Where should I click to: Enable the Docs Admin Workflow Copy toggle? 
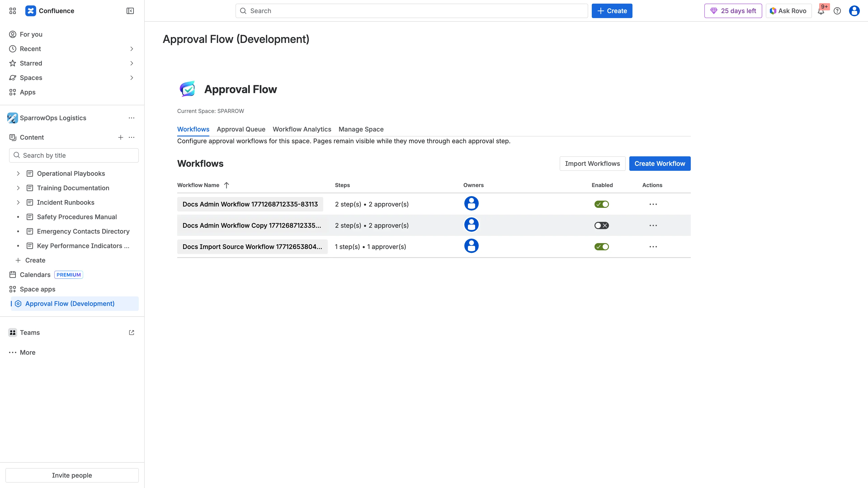601,226
